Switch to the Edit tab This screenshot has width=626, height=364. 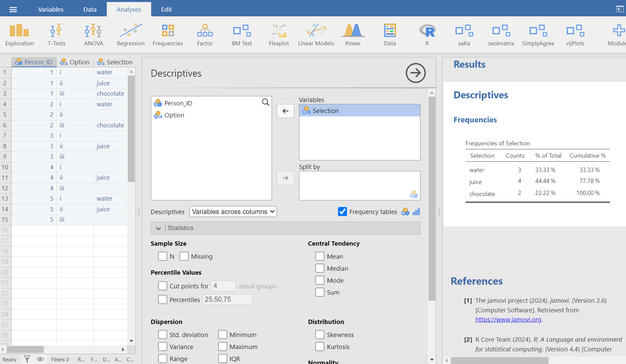(166, 9)
